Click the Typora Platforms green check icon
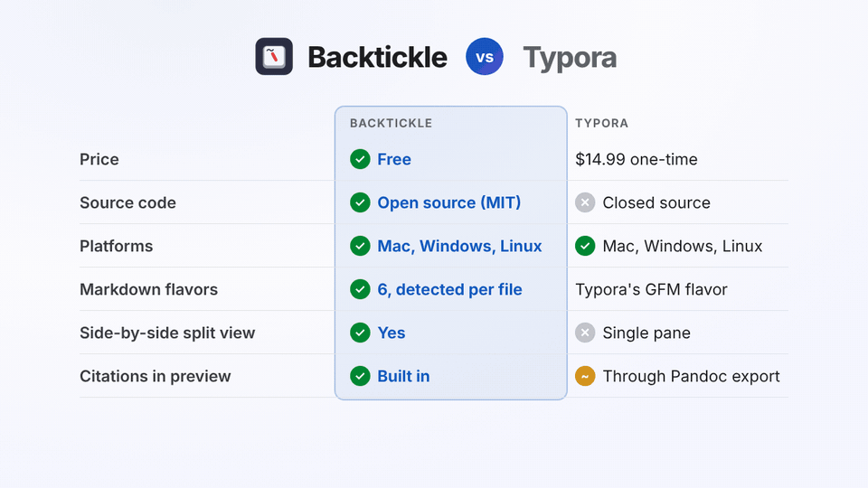 (585, 246)
